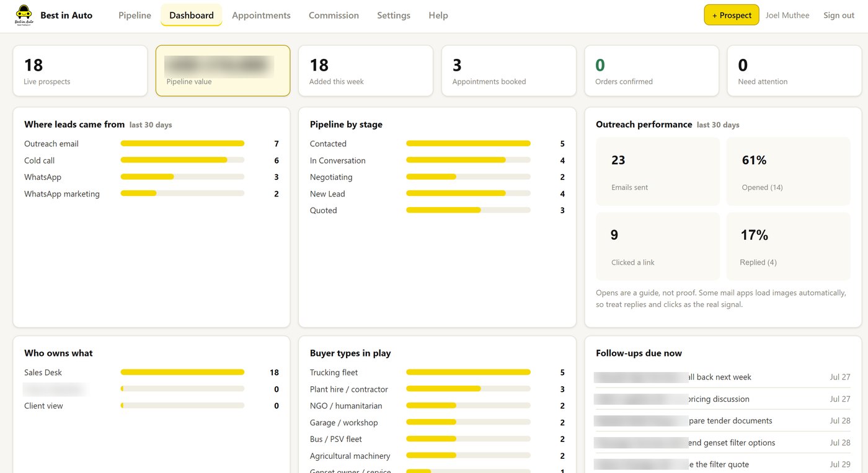Go to the Appointments tab
The height and width of the screenshot is (473, 868).
[261, 15]
